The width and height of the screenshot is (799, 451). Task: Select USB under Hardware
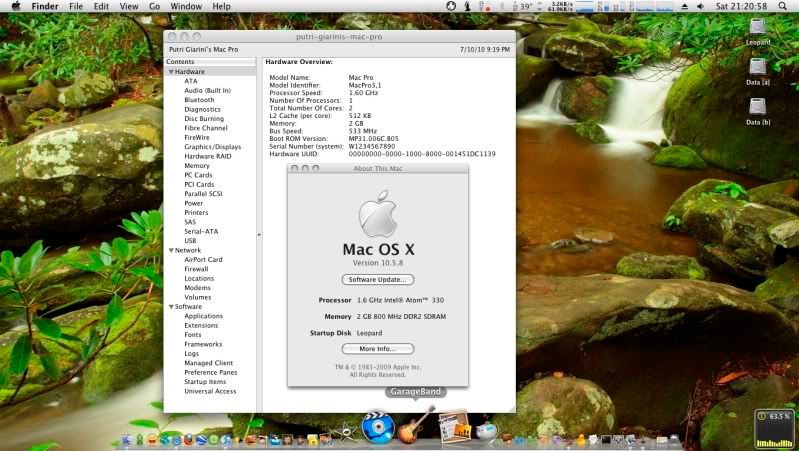(x=190, y=241)
